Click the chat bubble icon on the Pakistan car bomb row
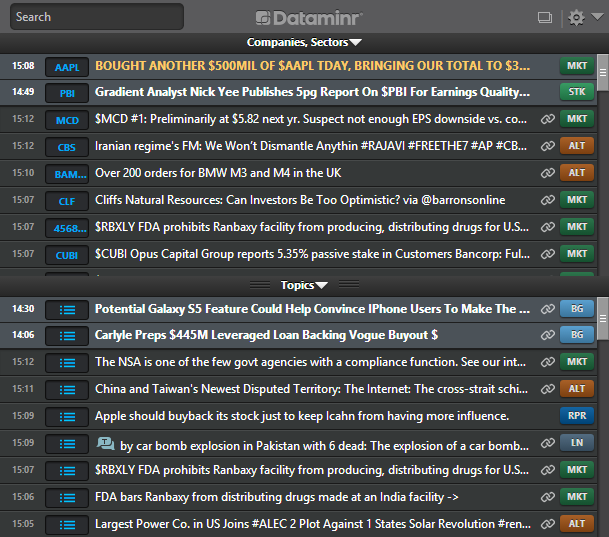This screenshot has height=537, width=609. [x=105, y=443]
